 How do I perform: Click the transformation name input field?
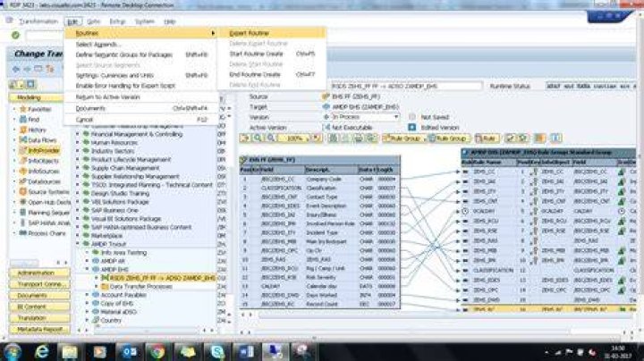point(406,86)
